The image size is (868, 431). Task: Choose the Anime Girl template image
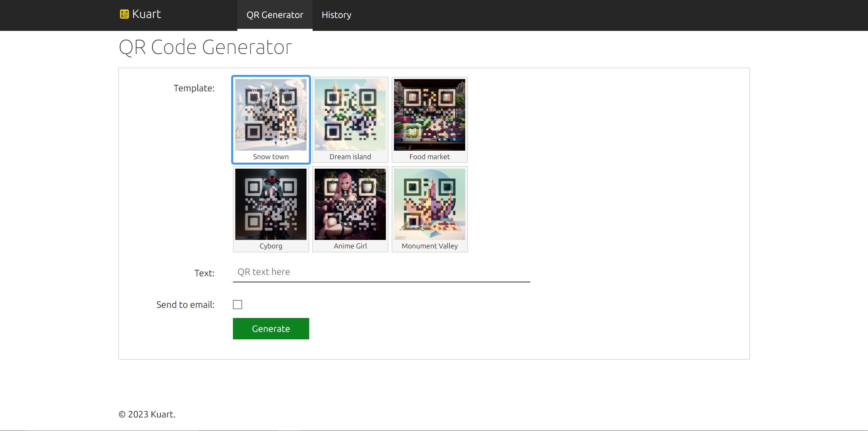[350, 204]
